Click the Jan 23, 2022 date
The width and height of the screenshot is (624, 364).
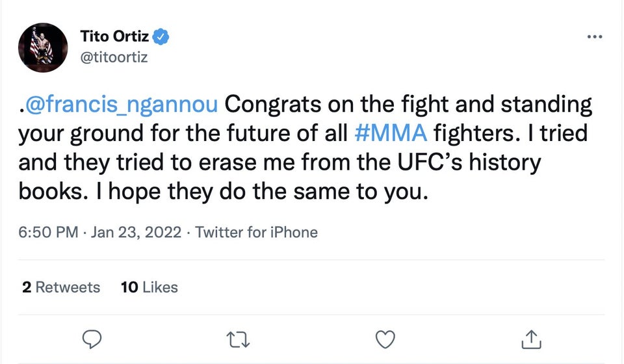tap(136, 232)
